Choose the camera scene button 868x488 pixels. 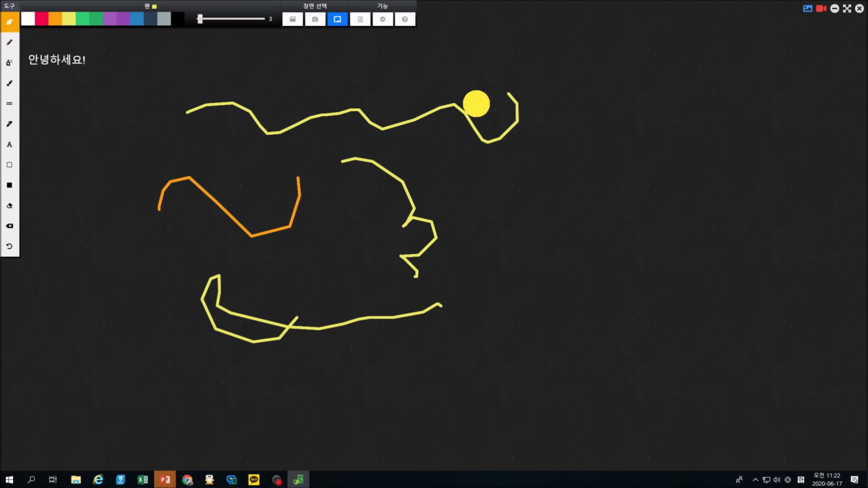[315, 19]
